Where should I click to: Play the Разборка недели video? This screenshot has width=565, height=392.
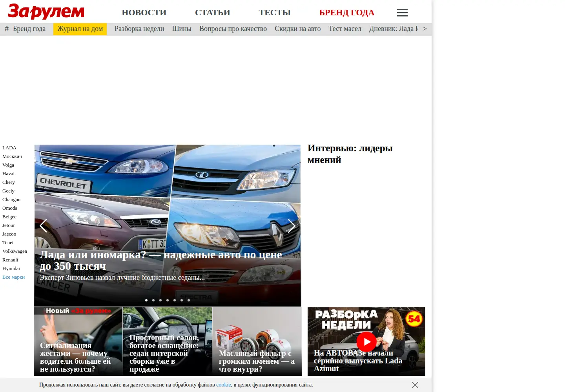point(366,342)
